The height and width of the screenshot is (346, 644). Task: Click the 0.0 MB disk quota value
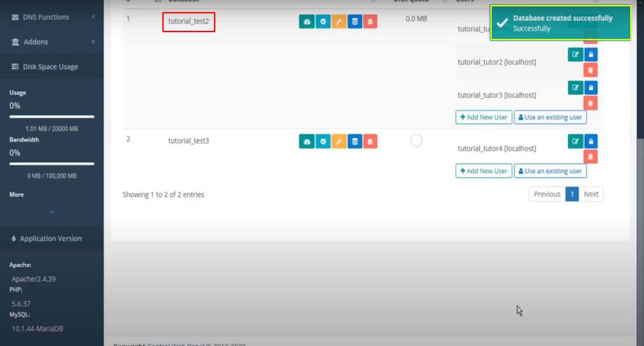click(416, 18)
